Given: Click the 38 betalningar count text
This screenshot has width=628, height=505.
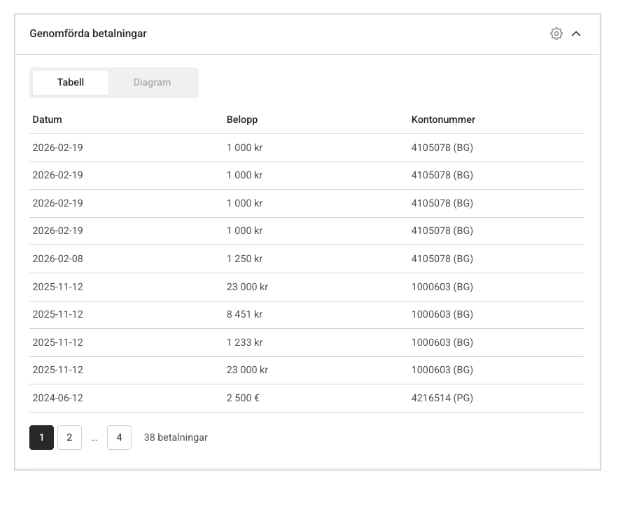Looking at the screenshot, I should click(176, 437).
